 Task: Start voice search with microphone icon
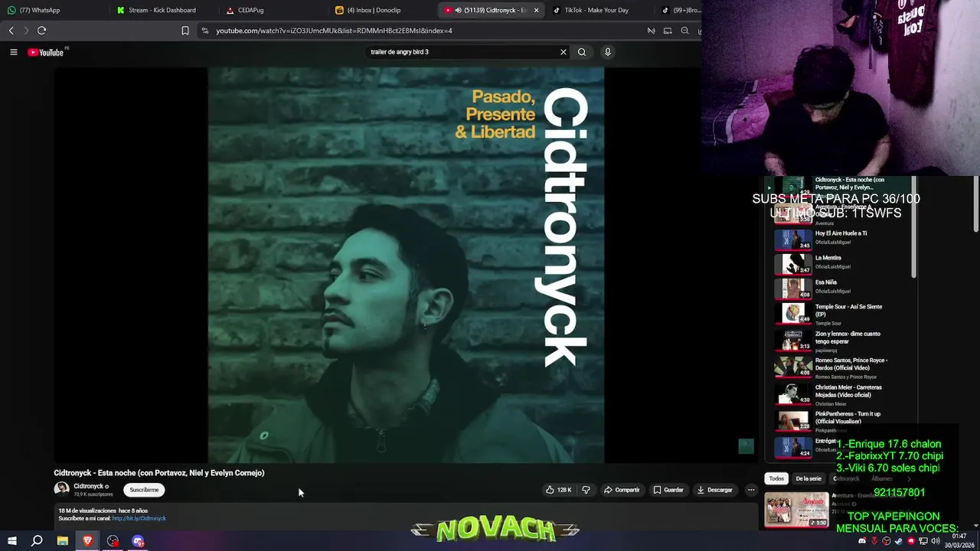[608, 52]
